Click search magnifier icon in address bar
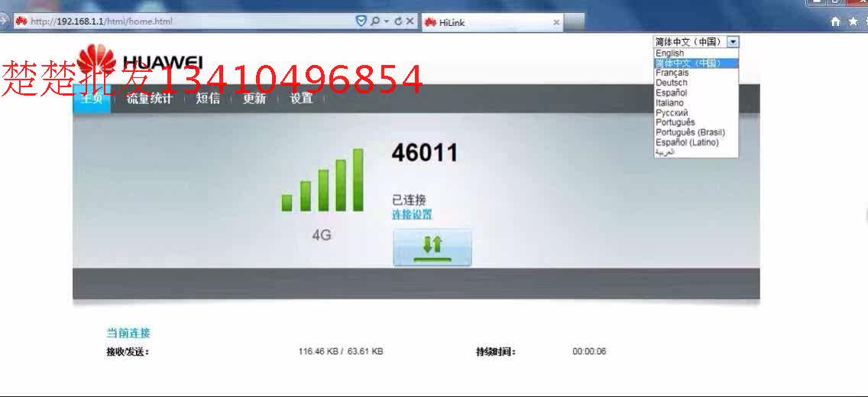 [x=375, y=21]
